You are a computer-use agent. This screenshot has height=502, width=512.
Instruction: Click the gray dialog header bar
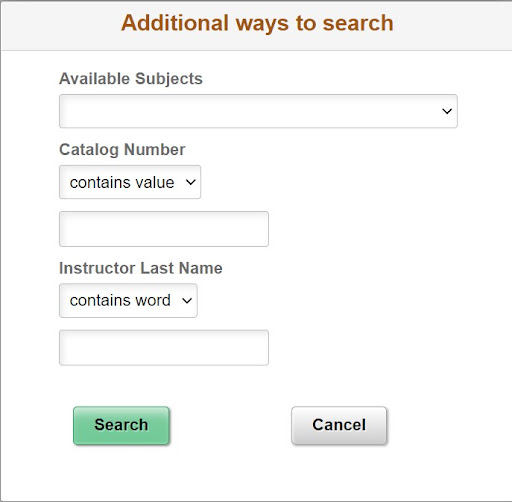257,26
